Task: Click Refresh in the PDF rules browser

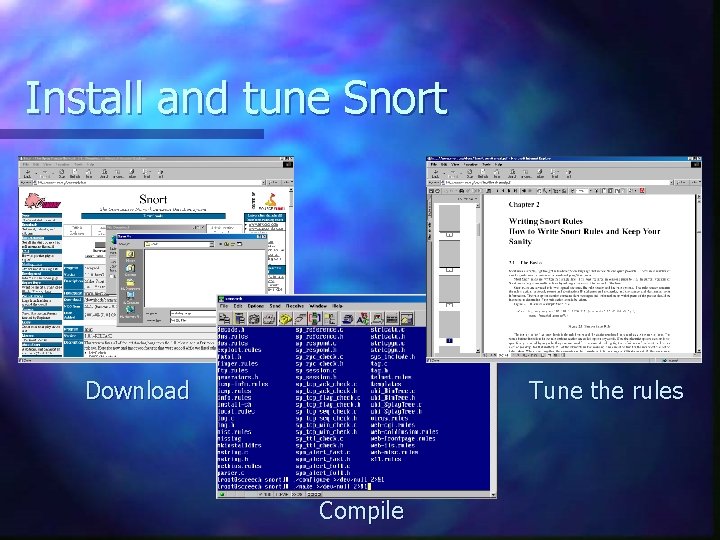Action: (483, 174)
